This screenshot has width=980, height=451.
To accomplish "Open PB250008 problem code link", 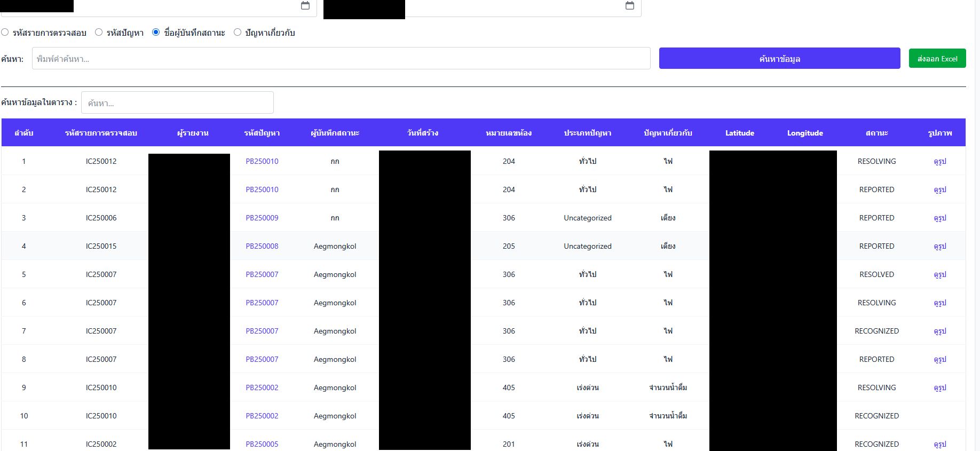I will 262,246.
